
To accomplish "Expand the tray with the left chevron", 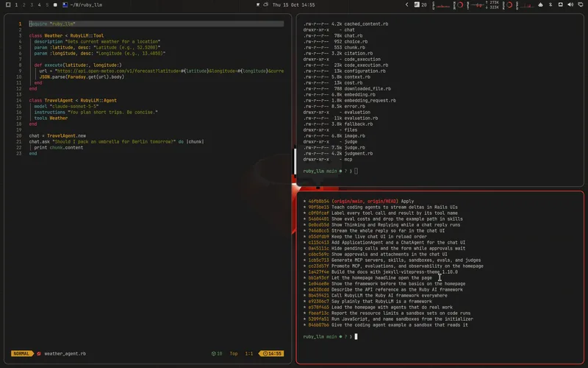I will pos(407,5).
